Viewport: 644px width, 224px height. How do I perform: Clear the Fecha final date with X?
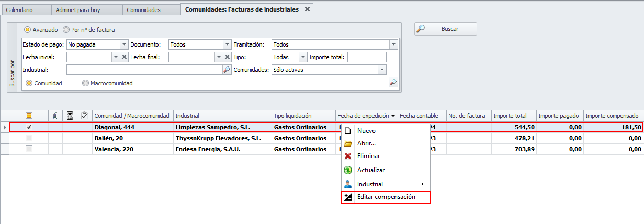coord(227,57)
